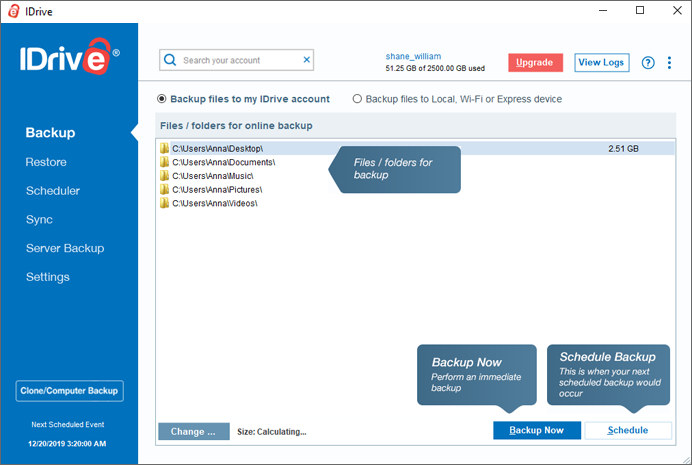This screenshot has height=465, width=692.
Task: Open Server Backup from the sidebar
Action: point(65,248)
